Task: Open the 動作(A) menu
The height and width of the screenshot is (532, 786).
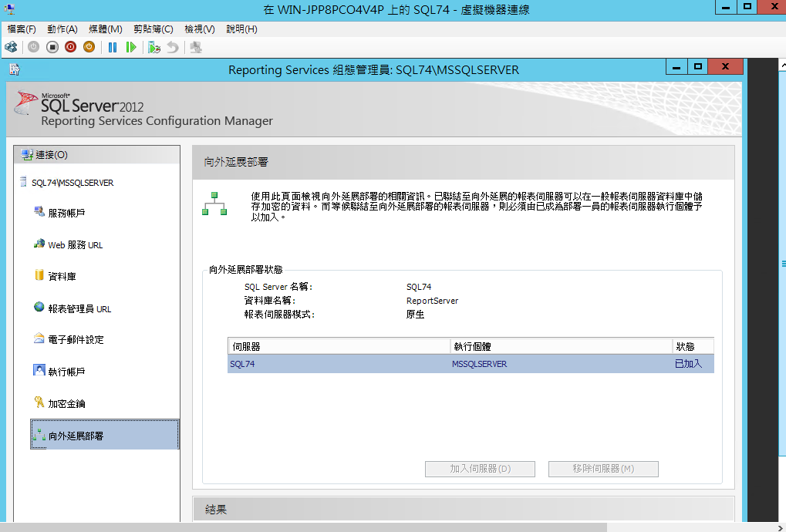Action: pyautogui.click(x=62, y=29)
